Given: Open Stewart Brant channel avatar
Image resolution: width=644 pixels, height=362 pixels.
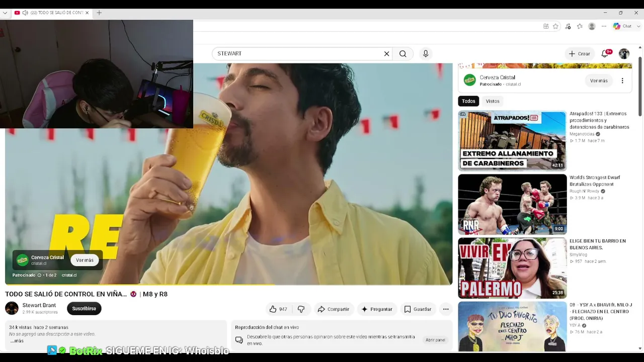Looking at the screenshot, I should coord(12,308).
